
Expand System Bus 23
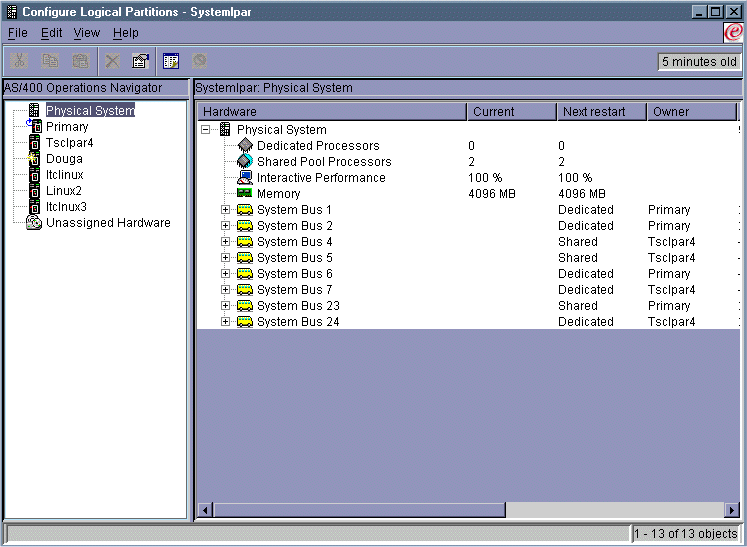click(x=225, y=305)
